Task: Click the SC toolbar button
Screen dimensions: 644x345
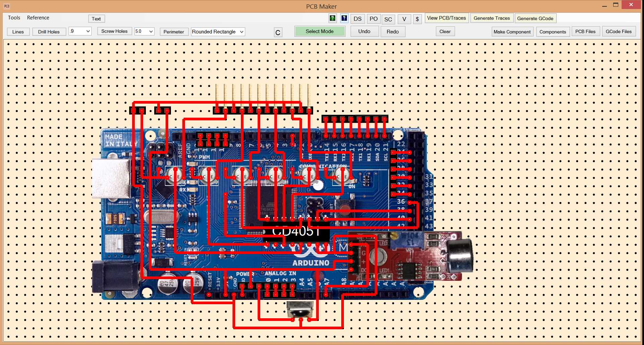Action: pos(388,19)
